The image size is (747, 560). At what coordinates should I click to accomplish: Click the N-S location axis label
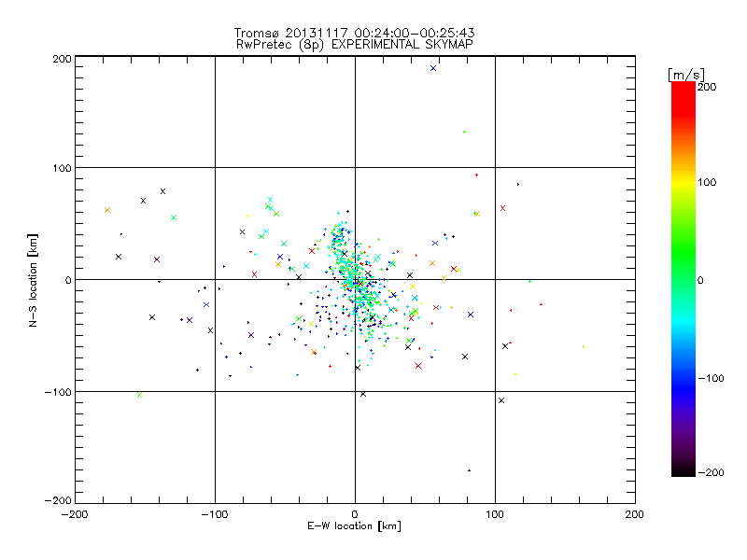33,280
